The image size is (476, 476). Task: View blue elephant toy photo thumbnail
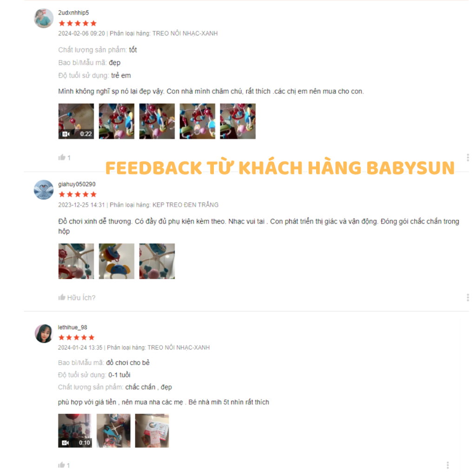pyautogui.click(x=117, y=261)
